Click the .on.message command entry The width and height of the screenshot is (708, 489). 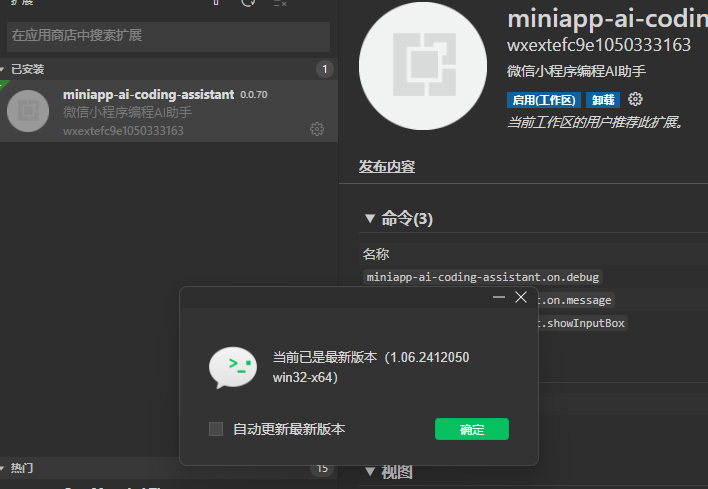tap(577, 300)
